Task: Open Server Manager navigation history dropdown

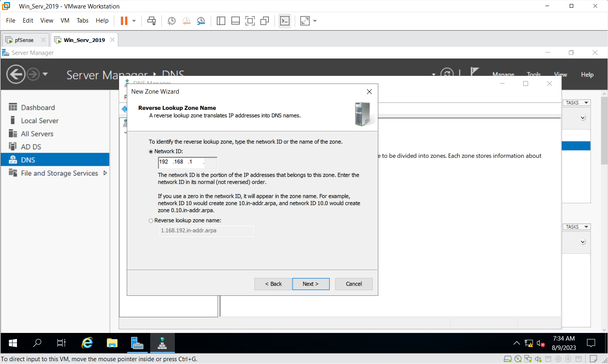Action: (x=45, y=74)
